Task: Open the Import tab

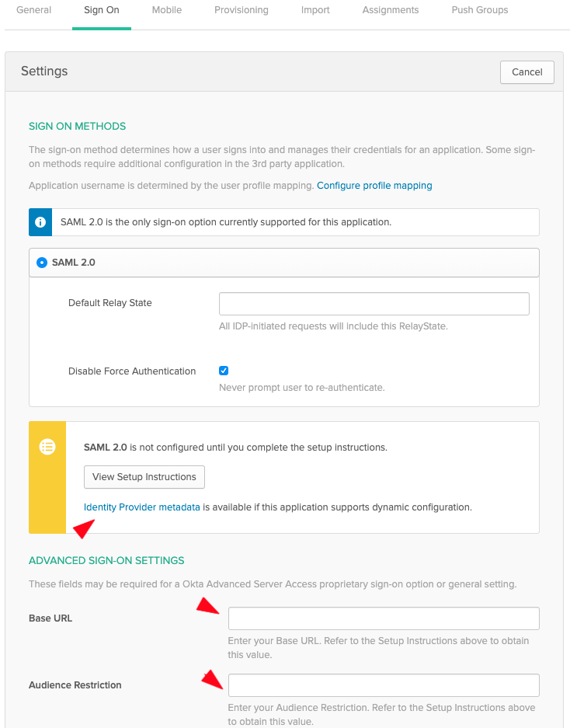Action: coord(315,10)
